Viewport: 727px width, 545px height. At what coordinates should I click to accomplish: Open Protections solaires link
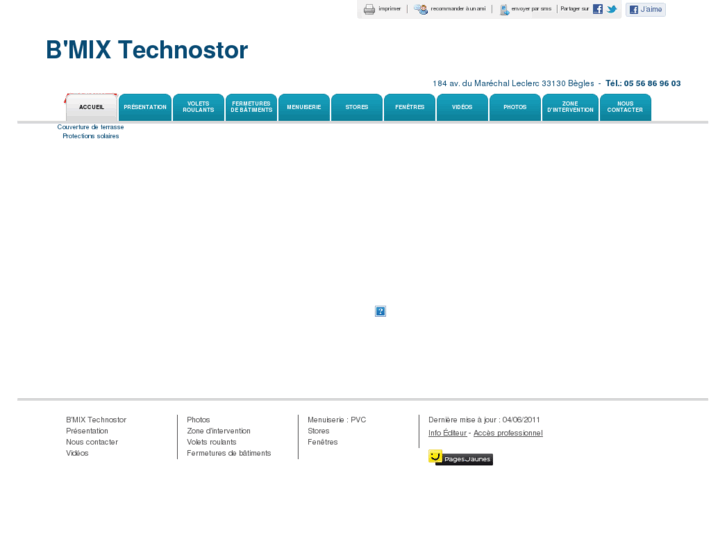click(91, 136)
